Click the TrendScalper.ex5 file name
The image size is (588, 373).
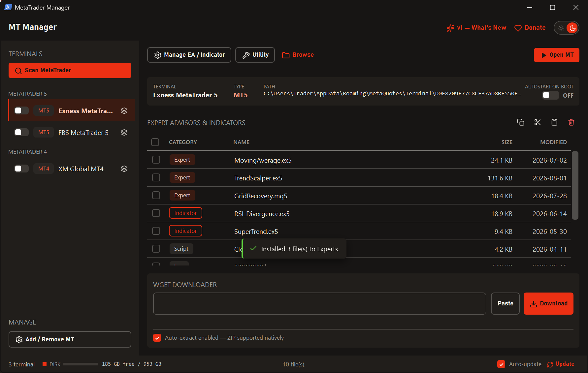[x=258, y=178]
